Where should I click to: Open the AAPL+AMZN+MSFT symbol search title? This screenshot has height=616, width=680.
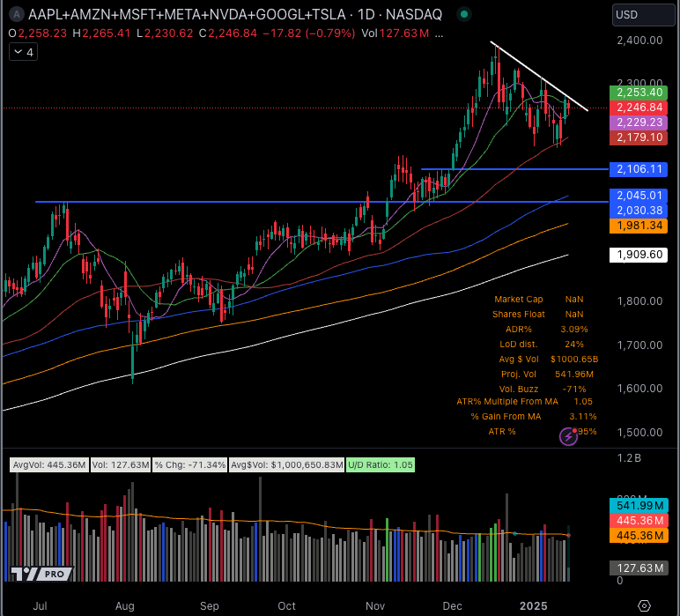pyautogui.click(x=234, y=14)
